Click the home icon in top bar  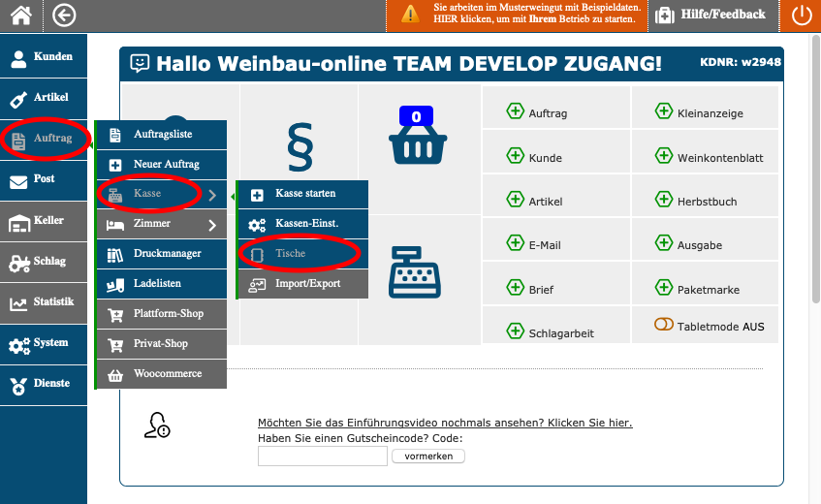[21, 15]
